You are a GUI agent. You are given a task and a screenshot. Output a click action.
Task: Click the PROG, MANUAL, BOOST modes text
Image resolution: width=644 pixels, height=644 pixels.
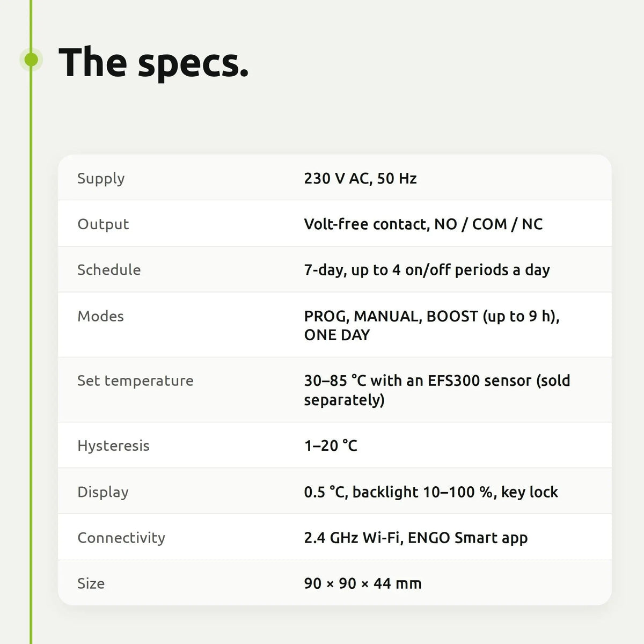[x=432, y=325]
